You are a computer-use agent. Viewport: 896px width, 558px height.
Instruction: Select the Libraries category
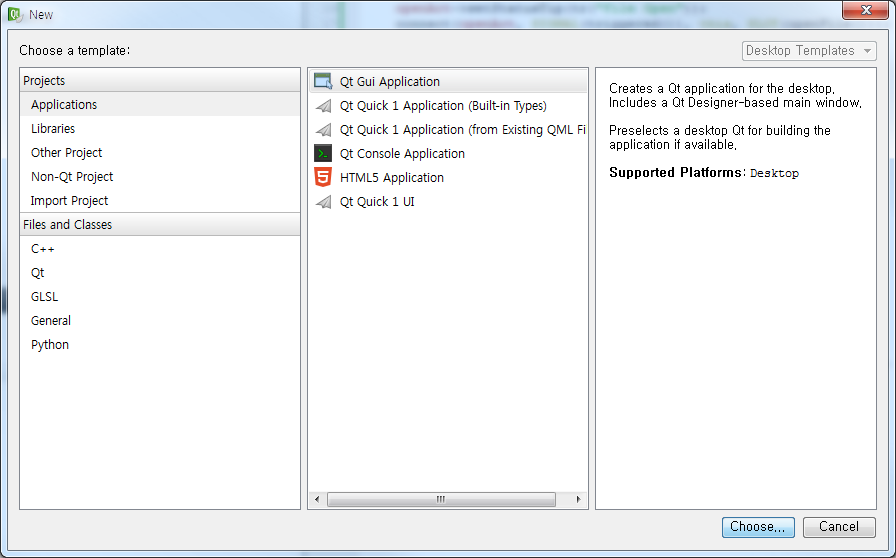click(159, 129)
